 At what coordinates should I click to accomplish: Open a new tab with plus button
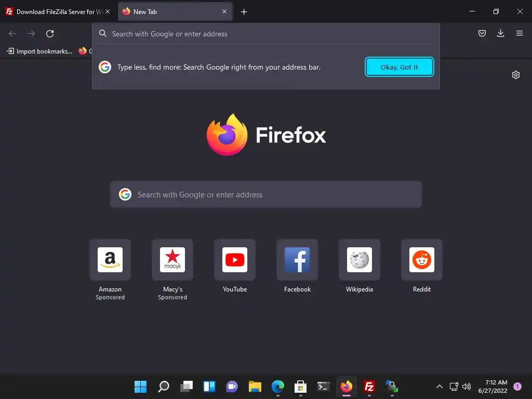pyautogui.click(x=244, y=12)
